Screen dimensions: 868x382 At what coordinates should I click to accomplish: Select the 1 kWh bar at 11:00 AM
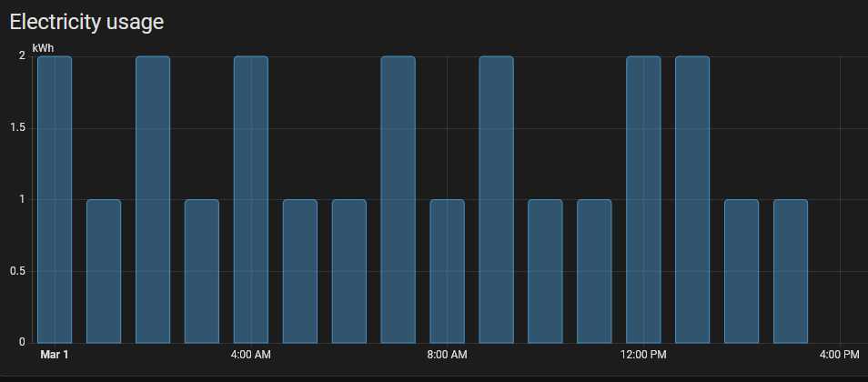pos(594,271)
